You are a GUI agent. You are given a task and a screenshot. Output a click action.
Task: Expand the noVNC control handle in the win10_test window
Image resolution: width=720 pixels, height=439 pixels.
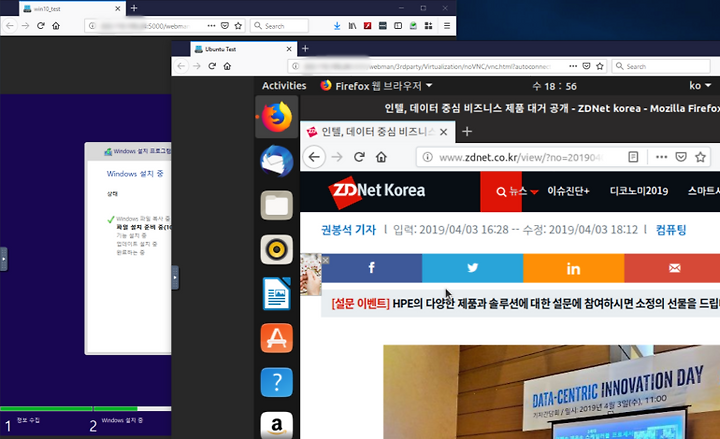click(4, 259)
